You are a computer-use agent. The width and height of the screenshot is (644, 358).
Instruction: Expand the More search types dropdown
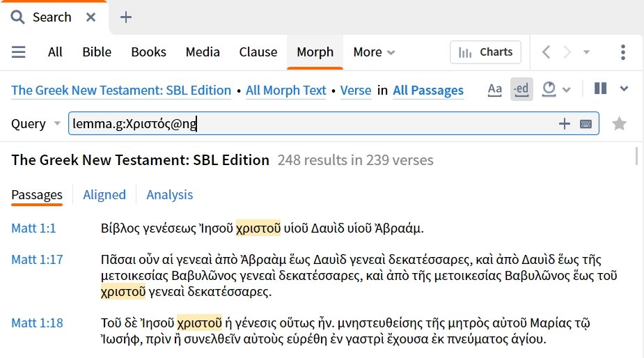coord(374,52)
